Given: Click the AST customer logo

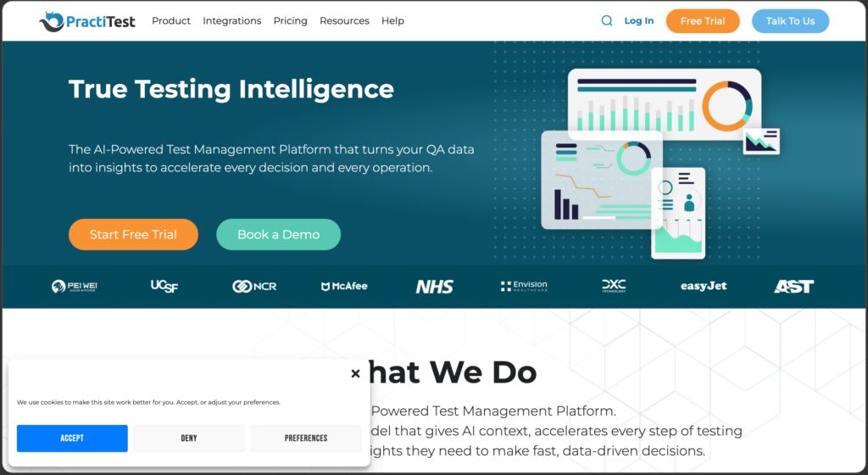Looking at the screenshot, I should 793,286.
